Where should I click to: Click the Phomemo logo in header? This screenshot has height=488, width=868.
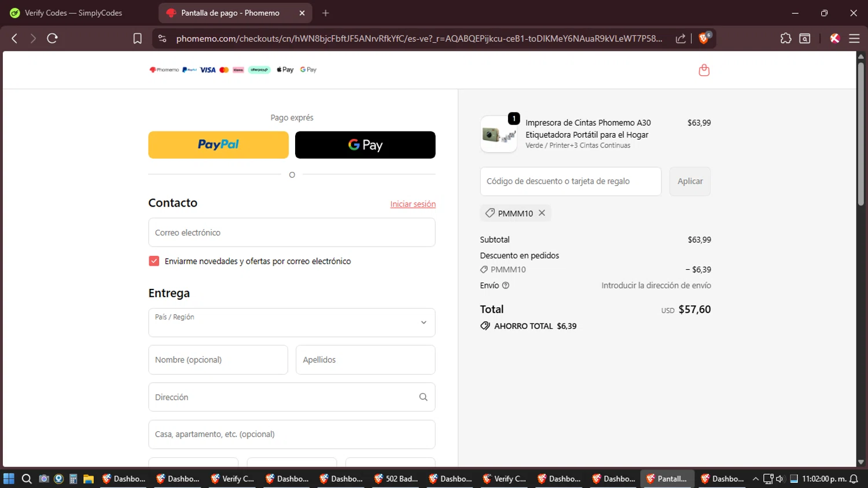tap(164, 69)
